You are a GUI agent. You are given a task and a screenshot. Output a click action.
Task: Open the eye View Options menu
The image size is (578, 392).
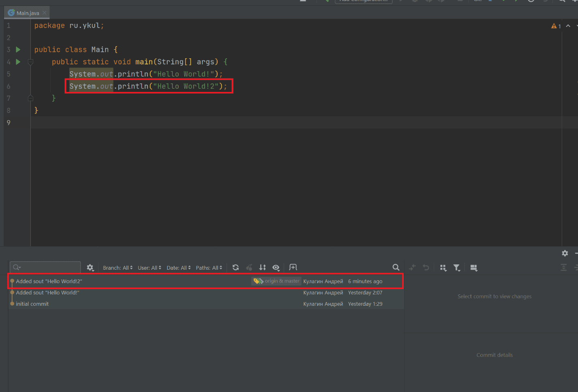276,267
